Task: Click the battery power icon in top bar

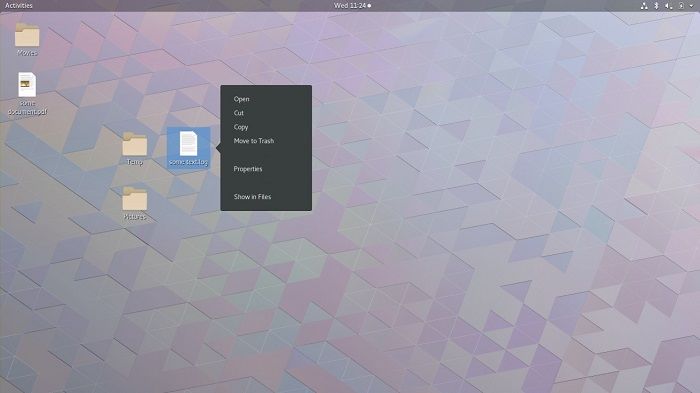Action: 681,6
